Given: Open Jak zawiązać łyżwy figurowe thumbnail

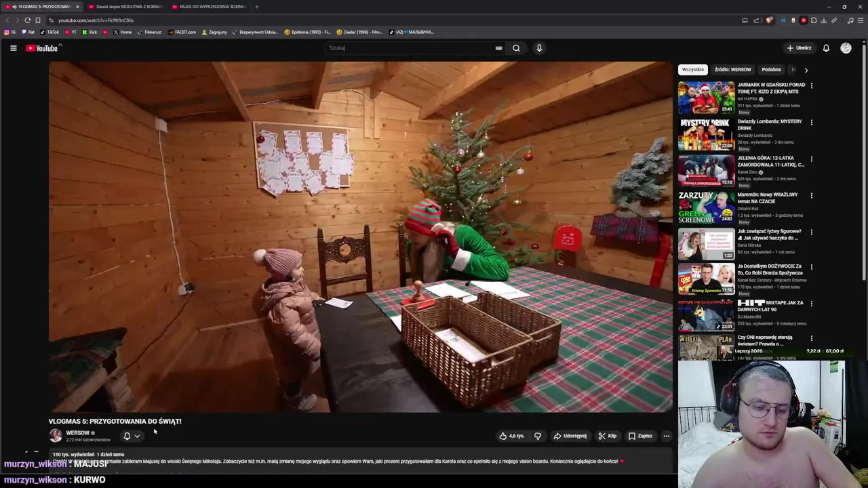Looking at the screenshot, I should [706, 244].
